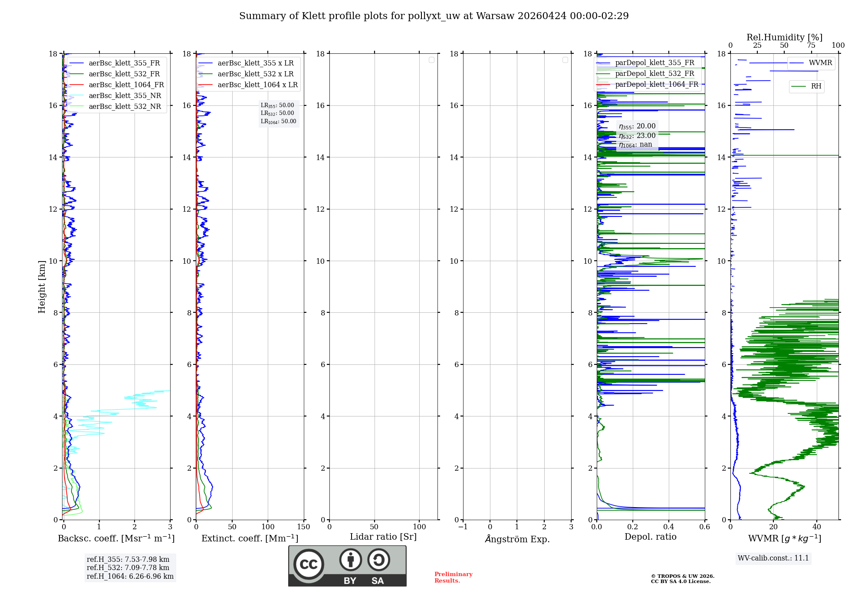Click the aerBsc_klett_532 x LR legend entry
Image resolution: width=868 pixels, height=590 pixels.
click(255, 74)
